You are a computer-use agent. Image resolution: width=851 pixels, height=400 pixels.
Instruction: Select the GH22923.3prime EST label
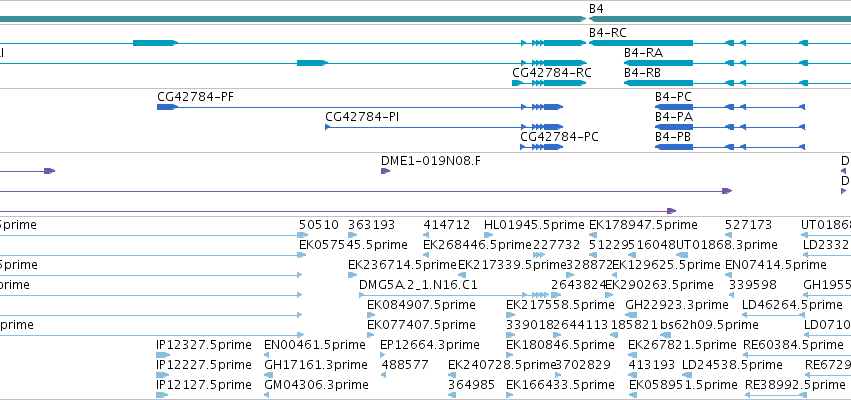pos(677,305)
